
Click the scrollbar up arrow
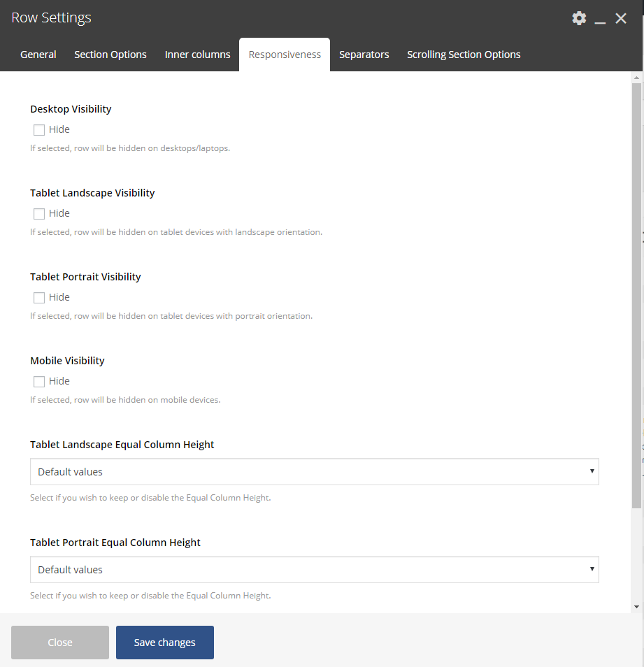pos(636,77)
